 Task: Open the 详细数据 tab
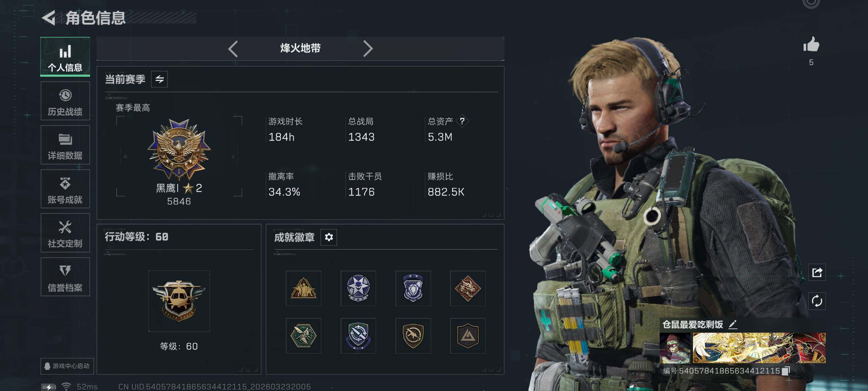tap(65, 145)
